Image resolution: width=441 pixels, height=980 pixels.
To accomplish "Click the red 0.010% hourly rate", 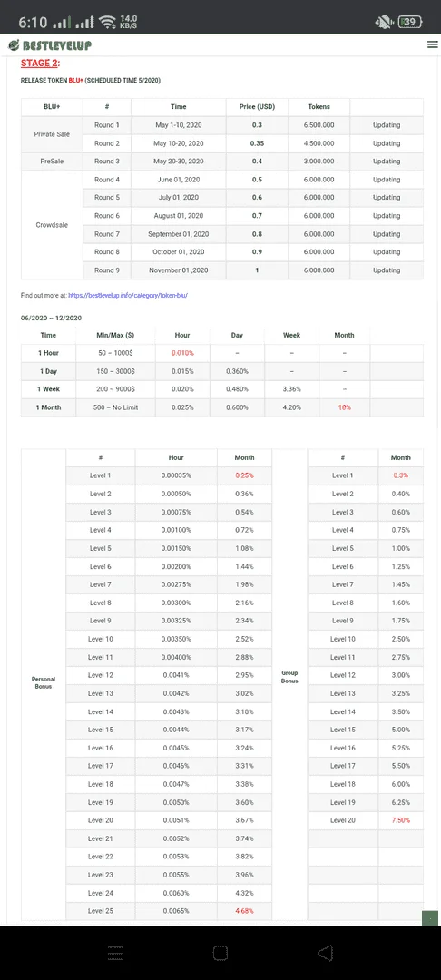I will point(182,353).
